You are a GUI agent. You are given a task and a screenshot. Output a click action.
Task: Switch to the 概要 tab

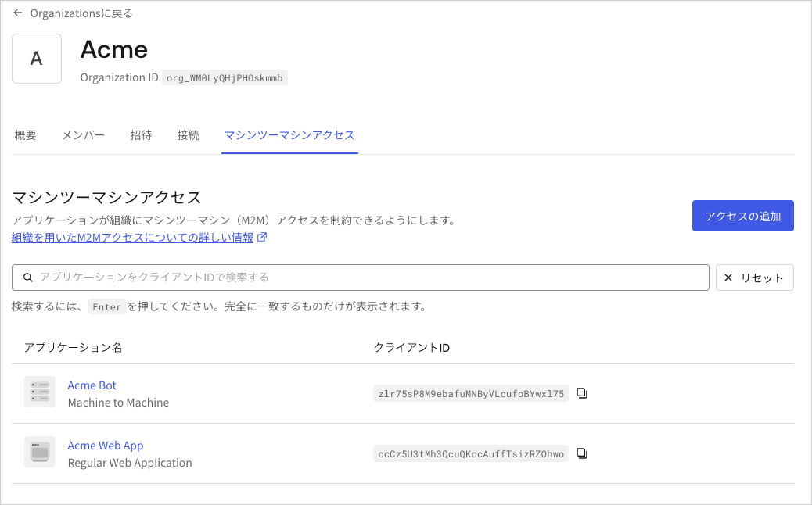coord(25,135)
